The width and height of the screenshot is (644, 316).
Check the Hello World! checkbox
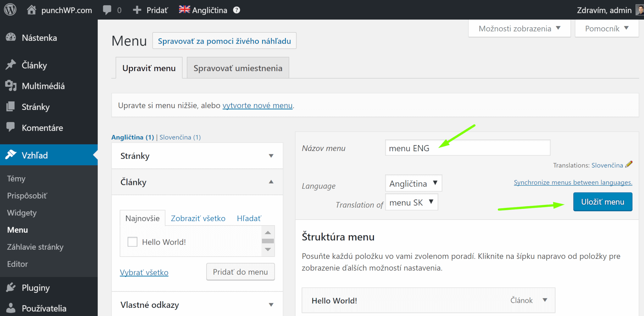(x=132, y=242)
